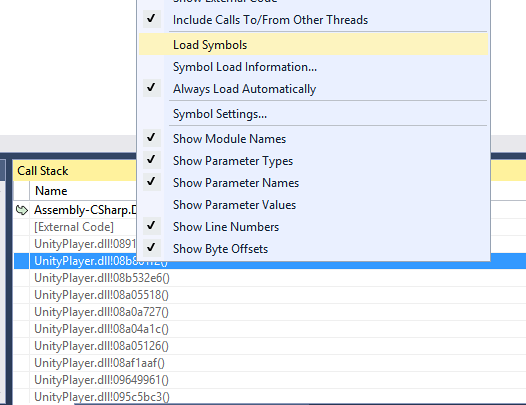Click the Name column header
The height and width of the screenshot is (405, 526).
[51, 191]
